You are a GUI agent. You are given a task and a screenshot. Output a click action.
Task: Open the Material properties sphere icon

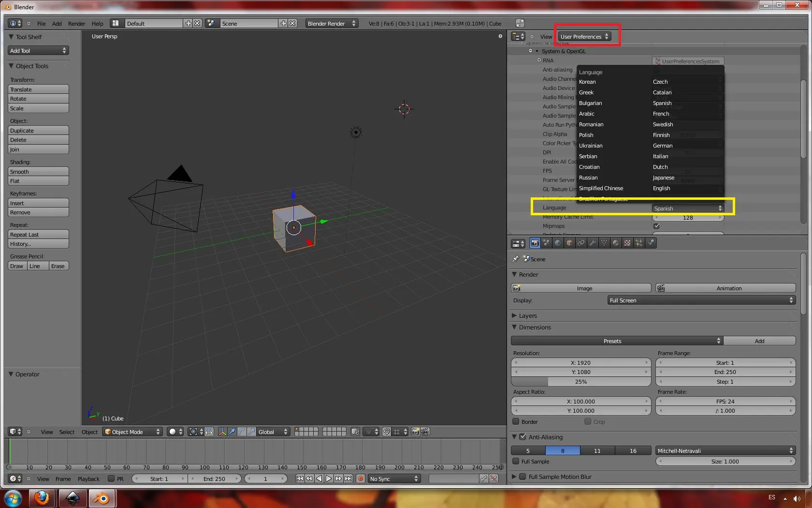[616, 243]
